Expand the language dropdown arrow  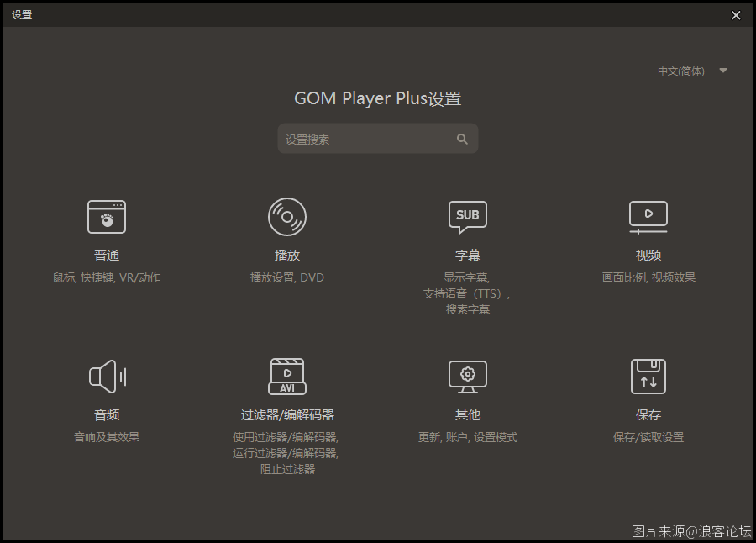[x=722, y=71]
